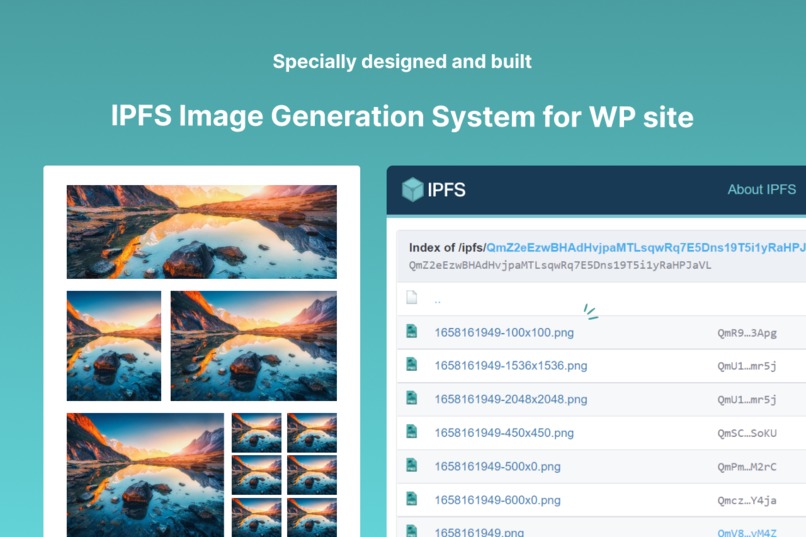Click file icon for 1658161949-2048x2048.png

point(412,398)
